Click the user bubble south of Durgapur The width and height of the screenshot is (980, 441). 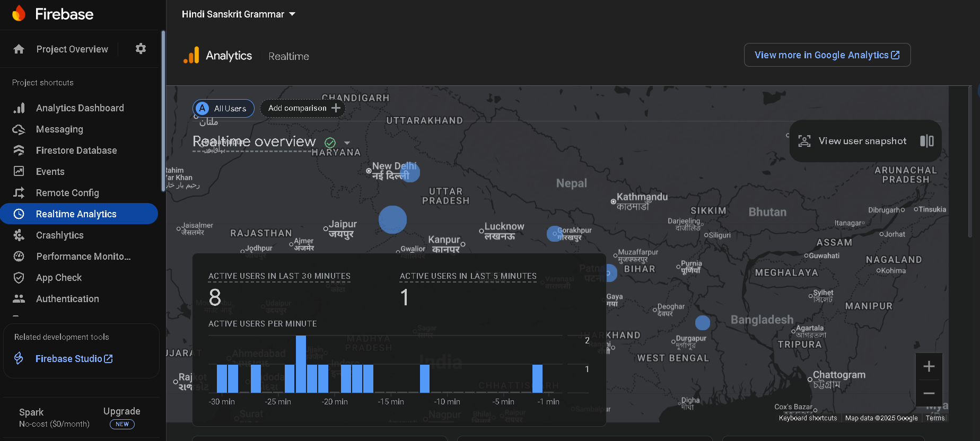(x=703, y=323)
